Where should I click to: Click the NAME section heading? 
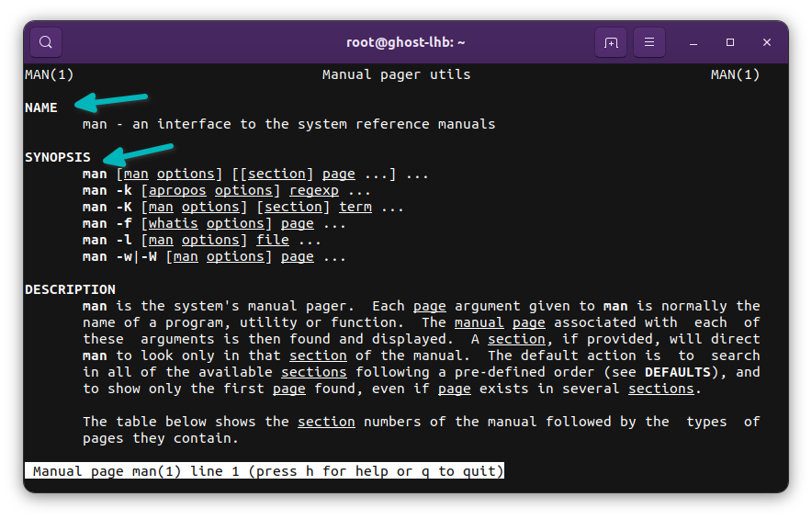click(41, 107)
